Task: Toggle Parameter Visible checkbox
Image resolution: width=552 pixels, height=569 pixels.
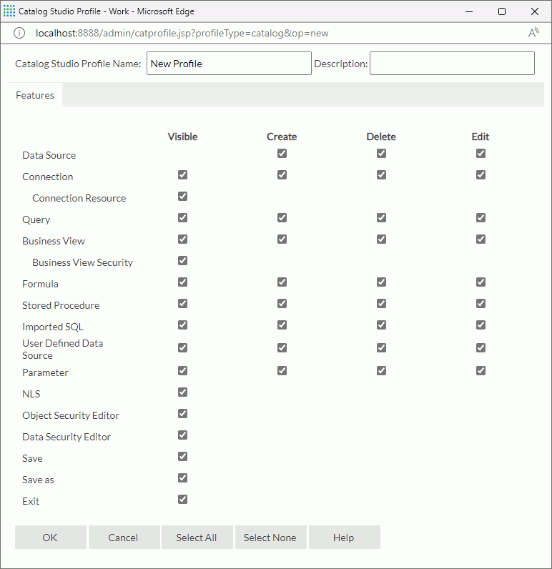Action: click(183, 371)
